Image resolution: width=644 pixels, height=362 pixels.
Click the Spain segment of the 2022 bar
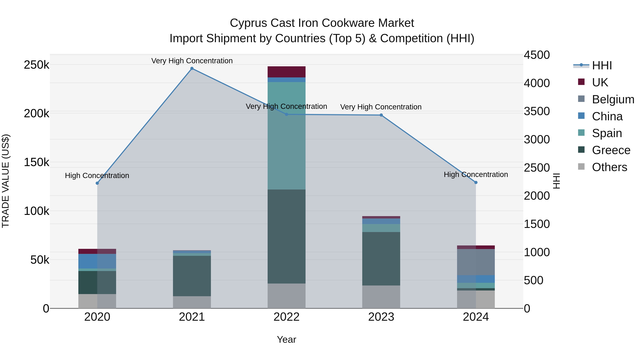click(287, 136)
